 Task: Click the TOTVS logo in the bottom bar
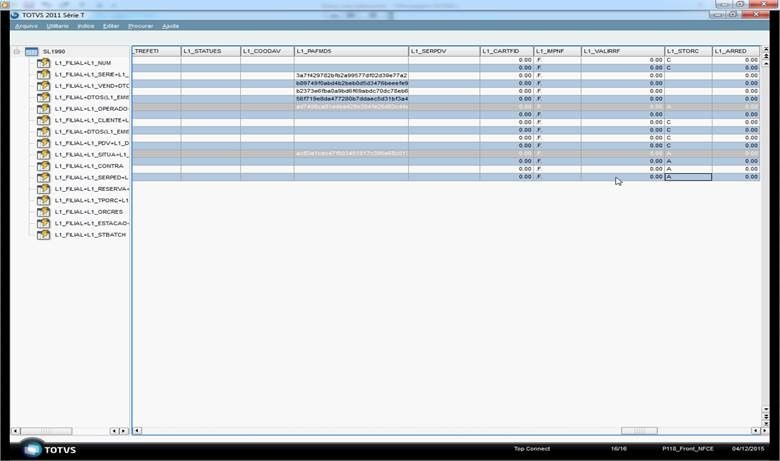(49, 450)
